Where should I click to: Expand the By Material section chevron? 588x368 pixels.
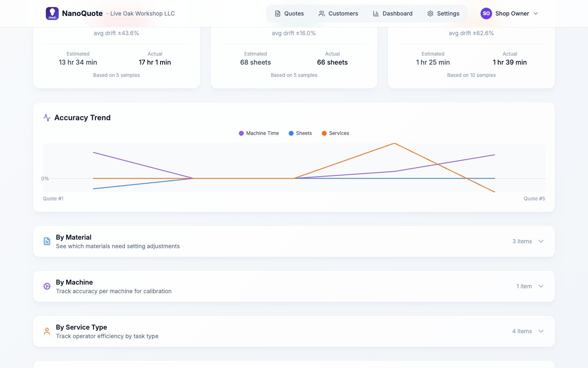pos(541,241)
